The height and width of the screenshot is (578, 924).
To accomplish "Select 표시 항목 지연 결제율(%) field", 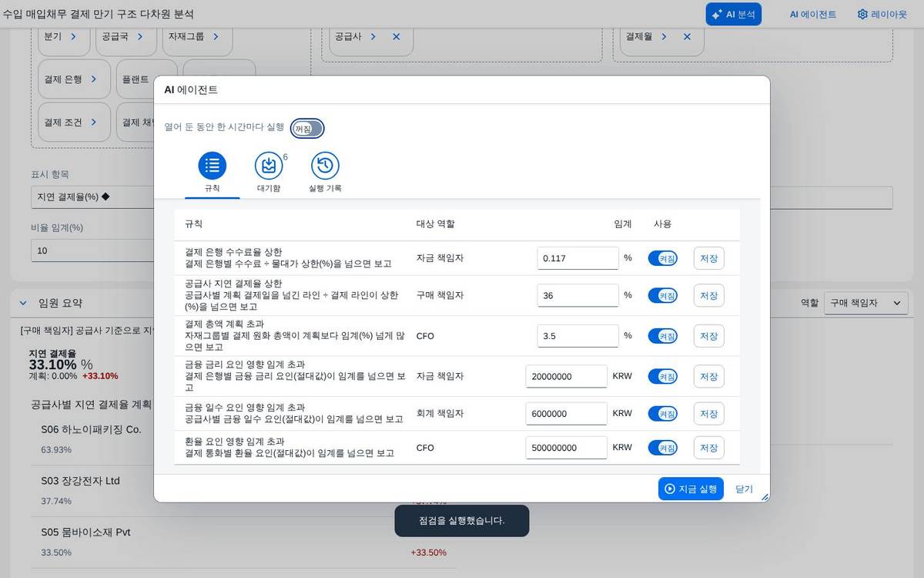I will click(x=92, y=197).
